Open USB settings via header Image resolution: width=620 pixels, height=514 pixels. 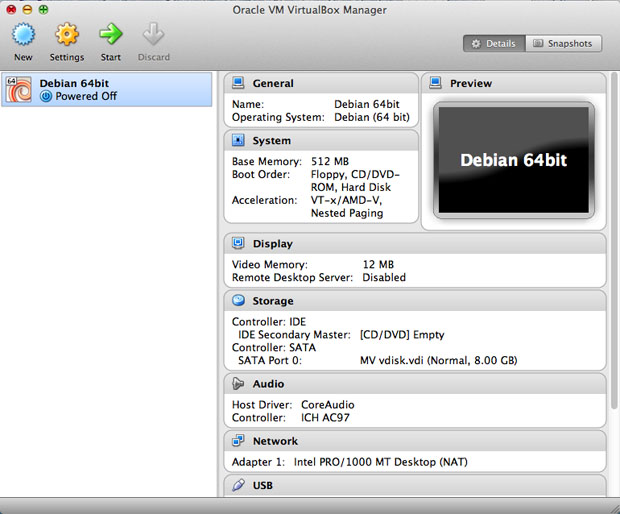point(263,486)
